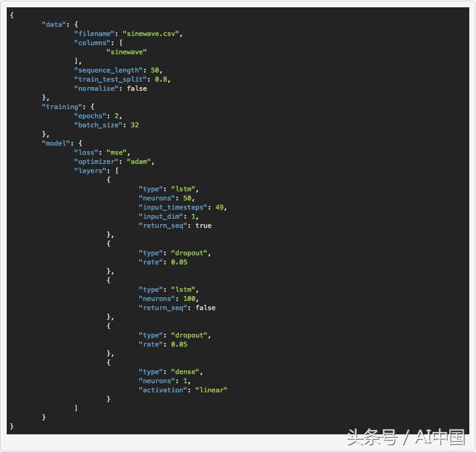Click the "activation" key

tap(163, 390)
